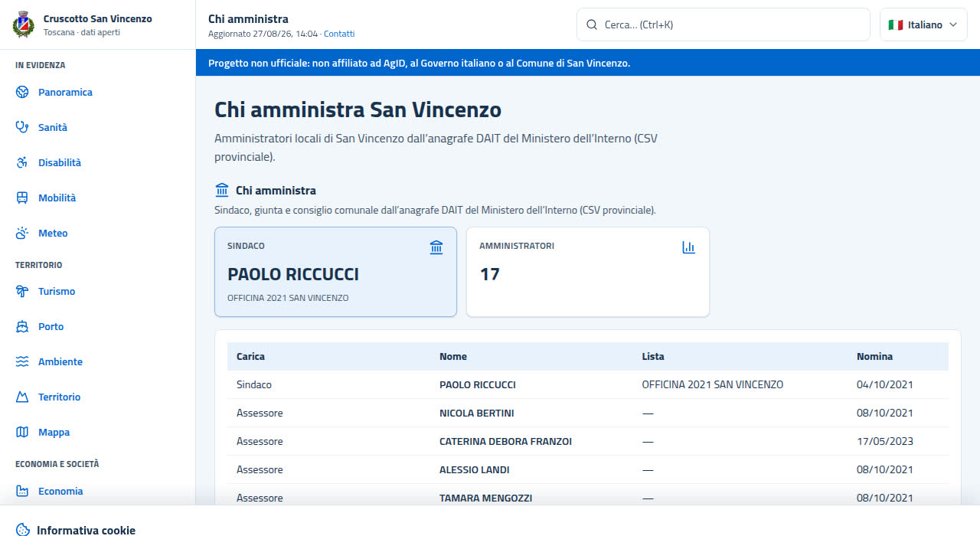980x536 pixels.
Task: Open the Italiano language dropdown
Action: tap(923, 25)
